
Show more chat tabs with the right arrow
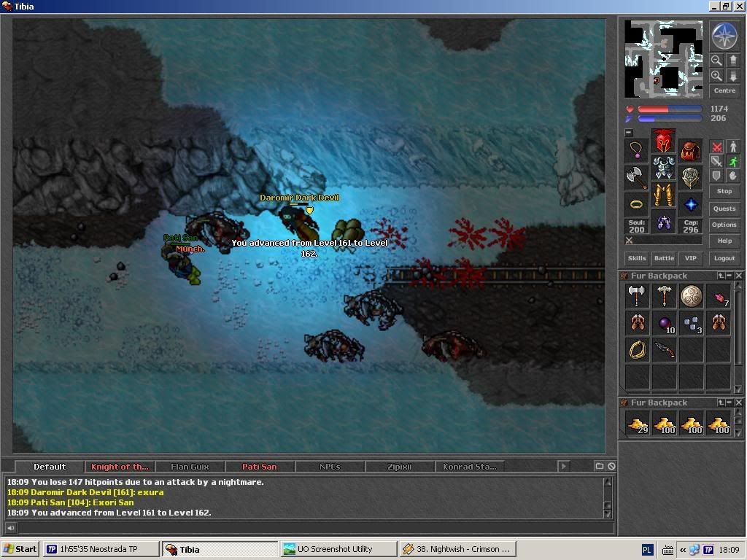pyautogui.click(x=563, y=466)
